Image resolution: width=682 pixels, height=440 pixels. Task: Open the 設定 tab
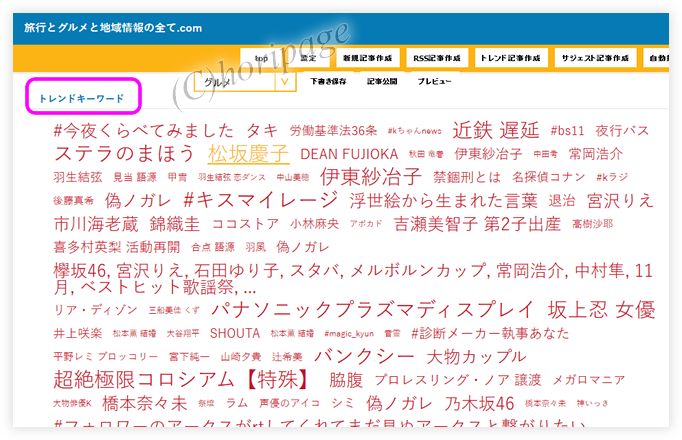[308, 58]
